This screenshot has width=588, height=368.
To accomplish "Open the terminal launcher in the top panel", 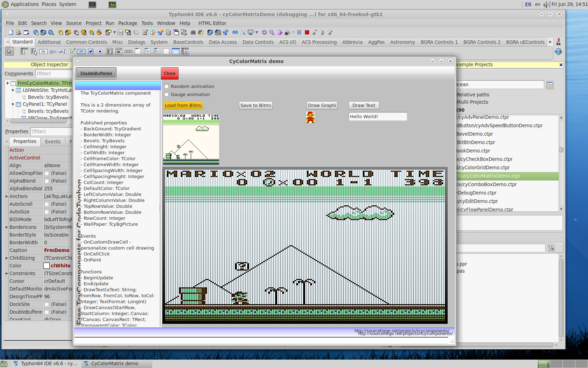I will pyautogui.click(x=92, y=5).
